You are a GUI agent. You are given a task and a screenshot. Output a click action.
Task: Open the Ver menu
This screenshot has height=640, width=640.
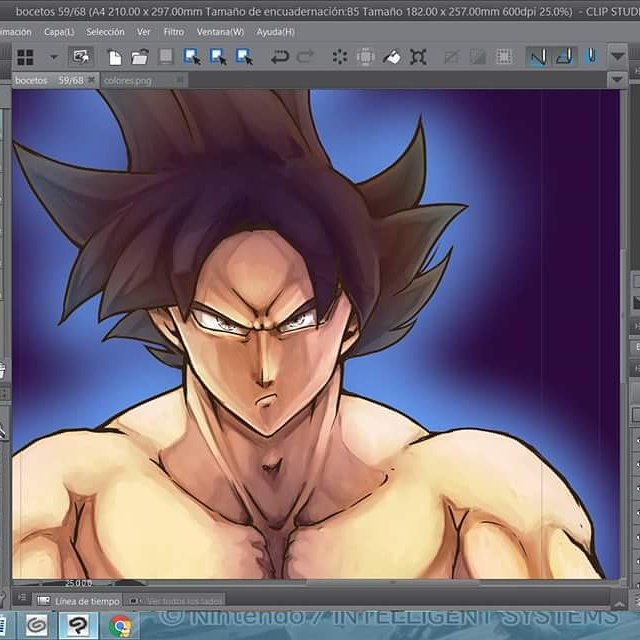[143, 32]
